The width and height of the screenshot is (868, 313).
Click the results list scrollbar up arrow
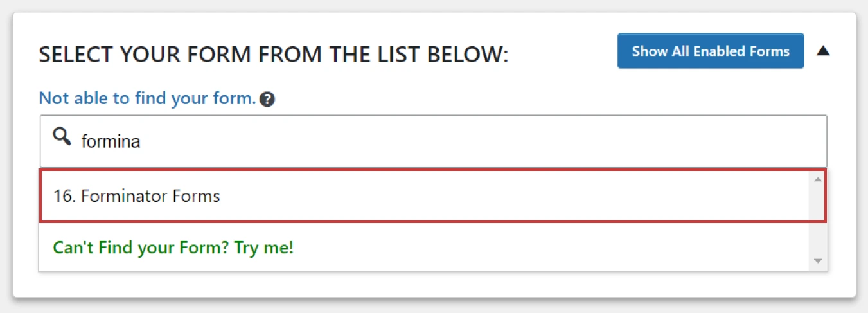click(817, 179)
